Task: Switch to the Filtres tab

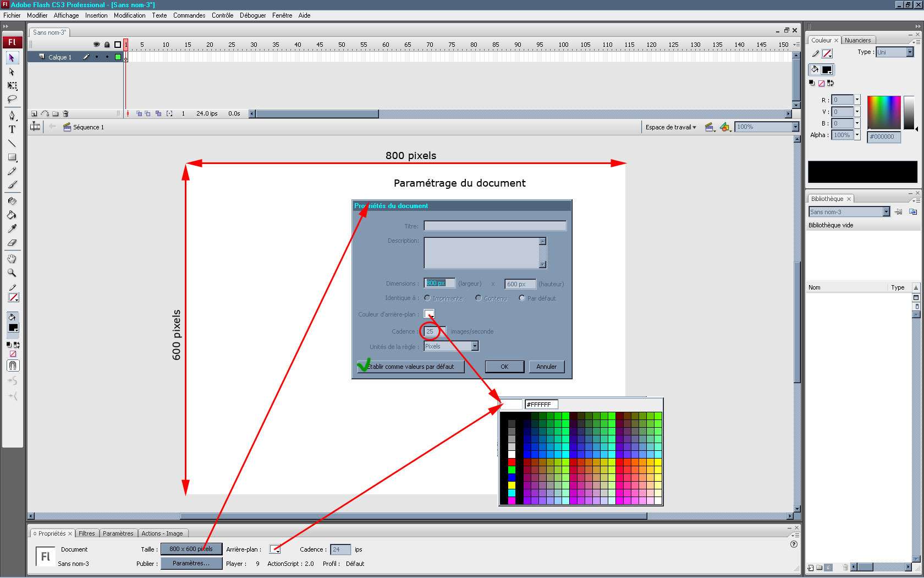Action: [86, 533]
